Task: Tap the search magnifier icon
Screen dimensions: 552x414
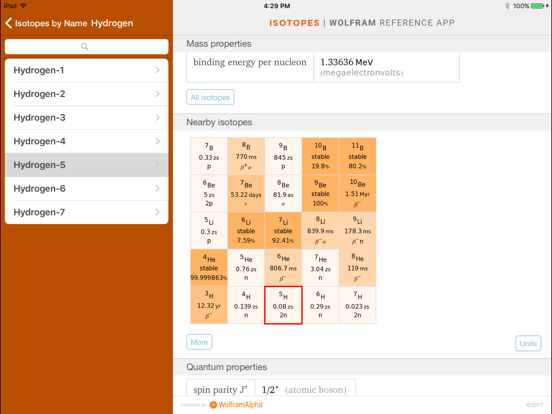Action: pos(84,46)
